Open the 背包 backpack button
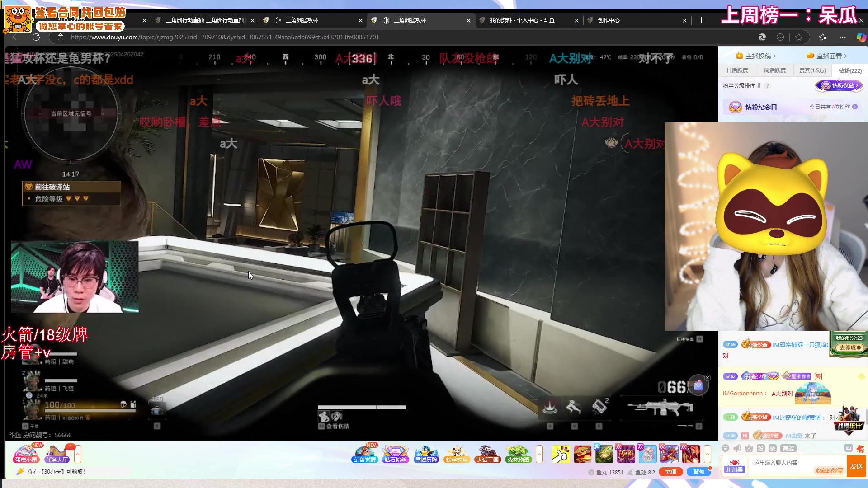 tap(698, 472)
